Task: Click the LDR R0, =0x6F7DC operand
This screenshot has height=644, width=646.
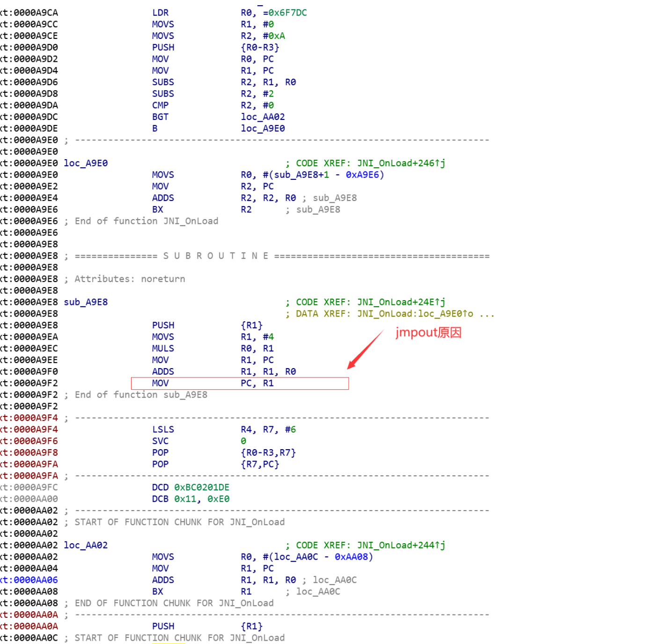Action: [x=274, y=13]
